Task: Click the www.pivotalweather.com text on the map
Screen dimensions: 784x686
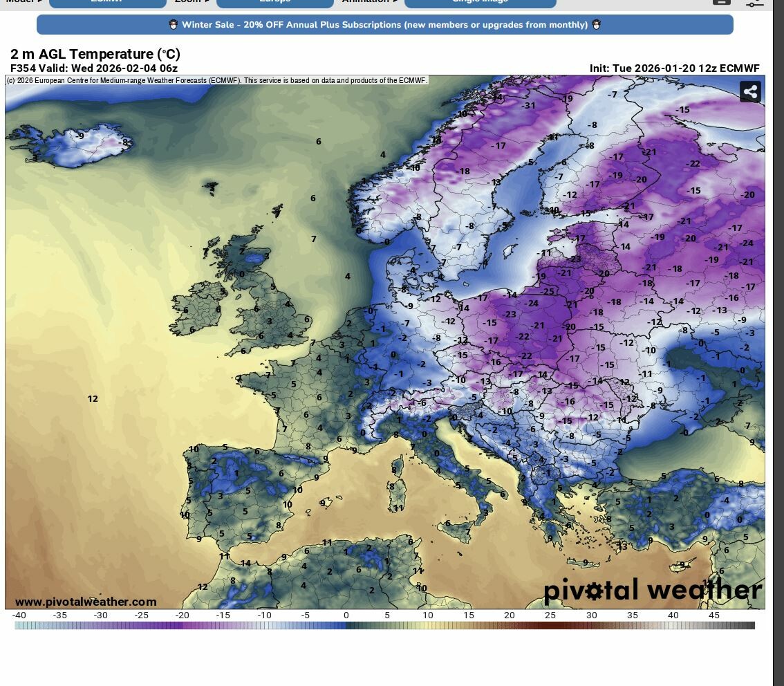Action: tap(86, 602)
